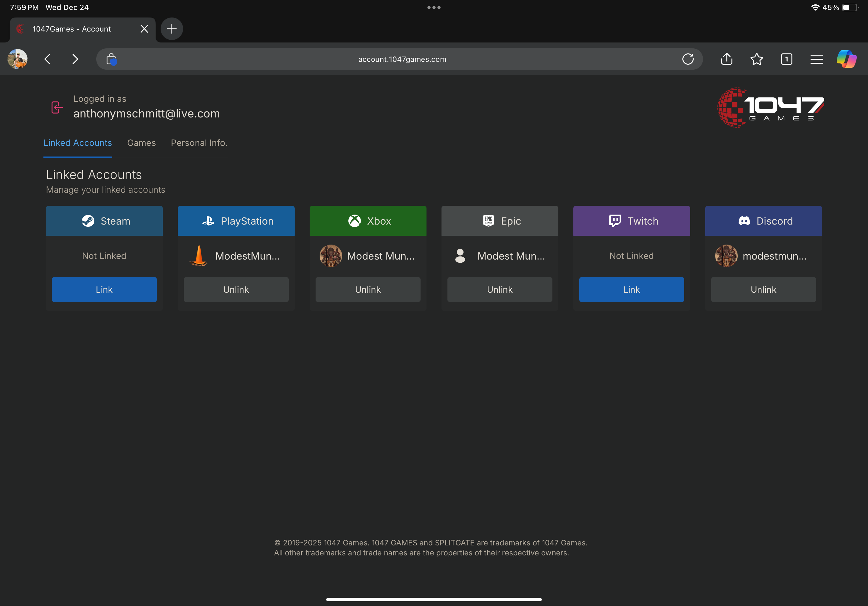Open the tab switcher showing 1 tab
The height and width of the screenshot is (606, 868).
(787, 59)
